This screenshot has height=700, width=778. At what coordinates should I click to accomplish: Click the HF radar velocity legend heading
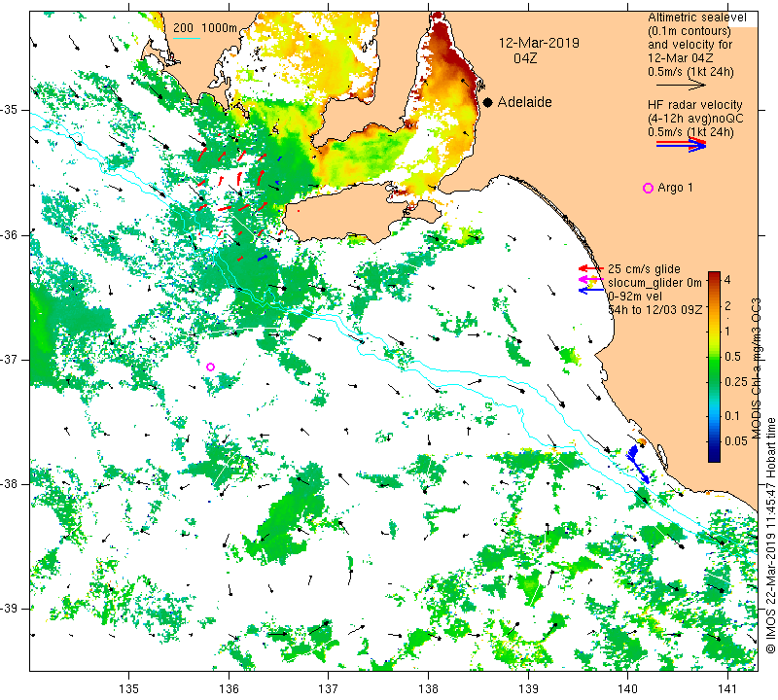694,105
